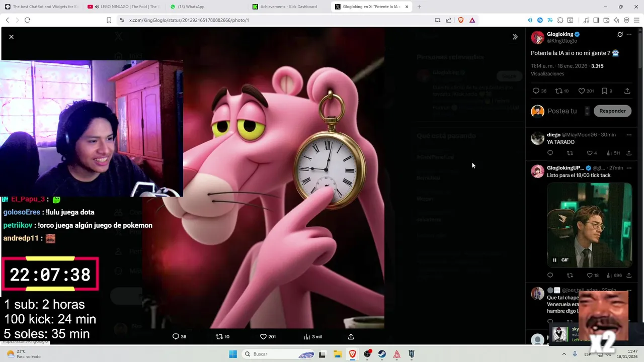
Task: Open a new browser tab with plus button
Action: [419, 7]
